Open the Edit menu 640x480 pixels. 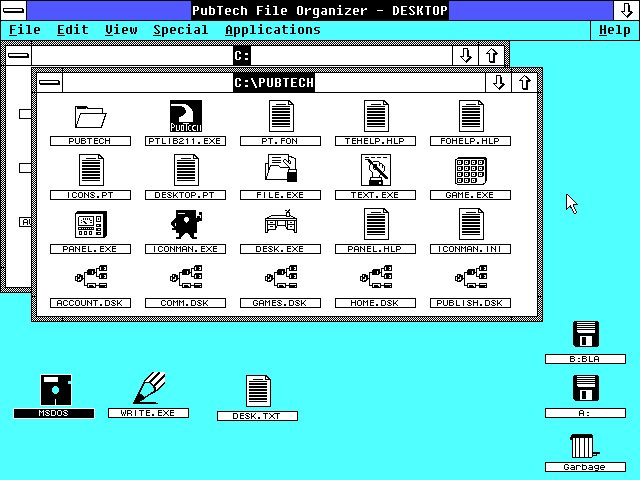(73, 30)
